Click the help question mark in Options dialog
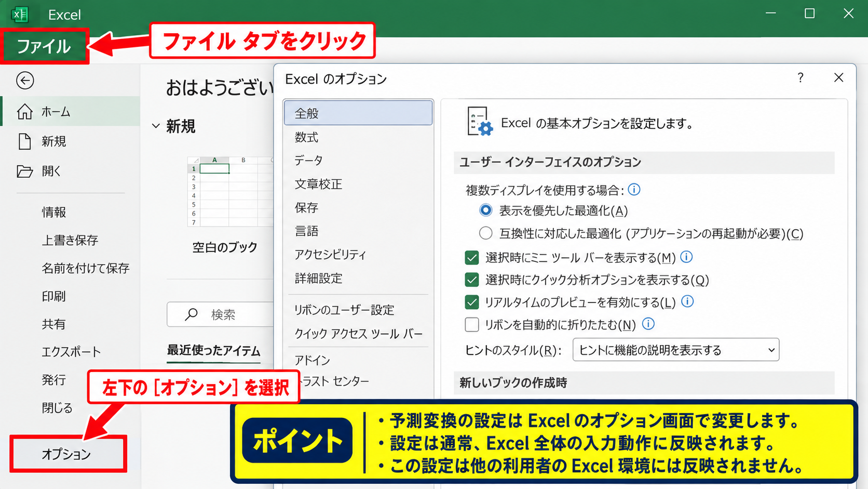 pyautogui.click(x=801, y=78)
